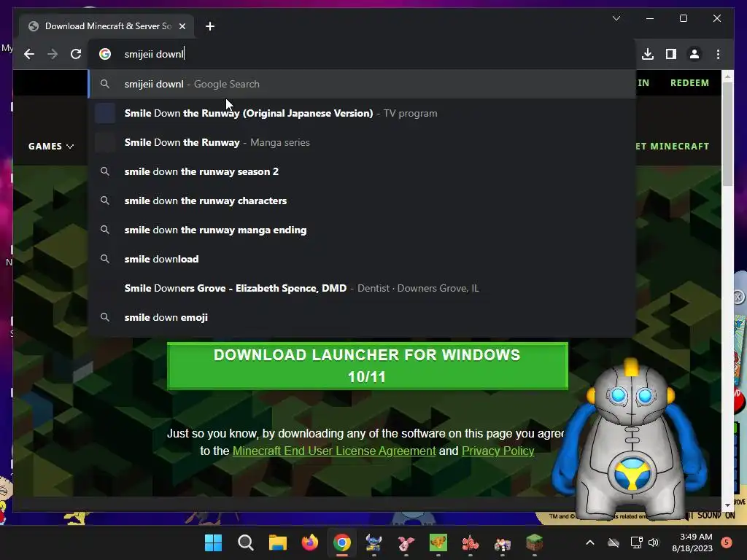Close the Download Minecraft tab
The width and height of the screenshot is (747, 560).
pyautogui.click(x=182, y=26)
